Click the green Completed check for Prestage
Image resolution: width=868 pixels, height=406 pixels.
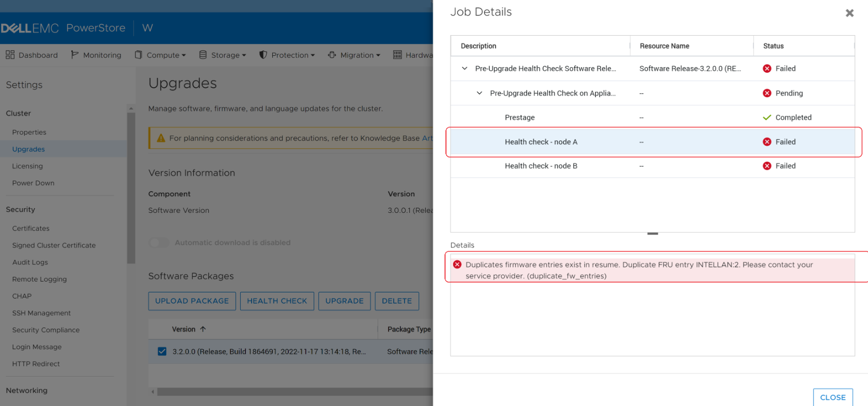pos(767,117)
